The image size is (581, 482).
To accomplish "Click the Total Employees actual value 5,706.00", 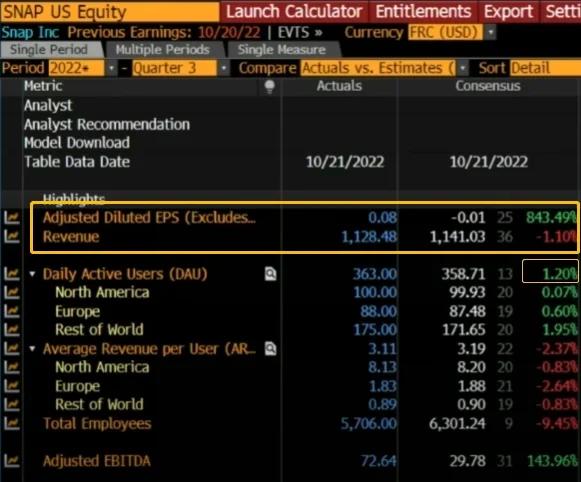I will pos(369,423).
